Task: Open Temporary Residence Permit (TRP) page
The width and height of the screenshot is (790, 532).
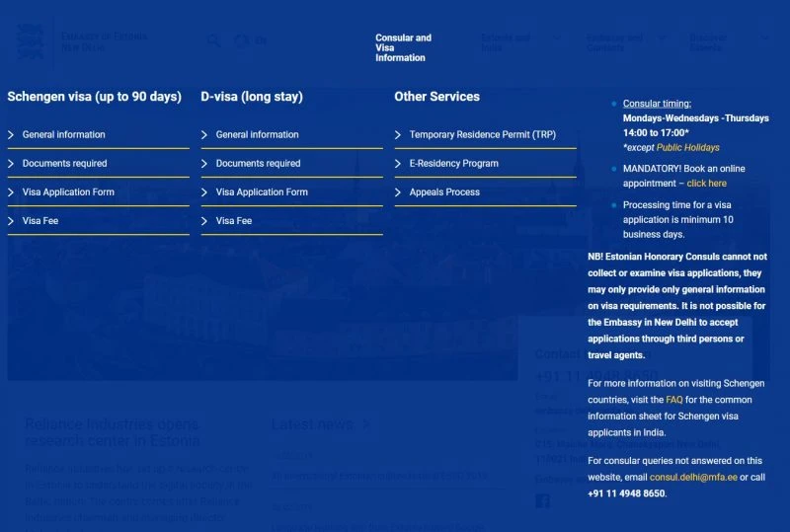Action: [x=485, y=135]
